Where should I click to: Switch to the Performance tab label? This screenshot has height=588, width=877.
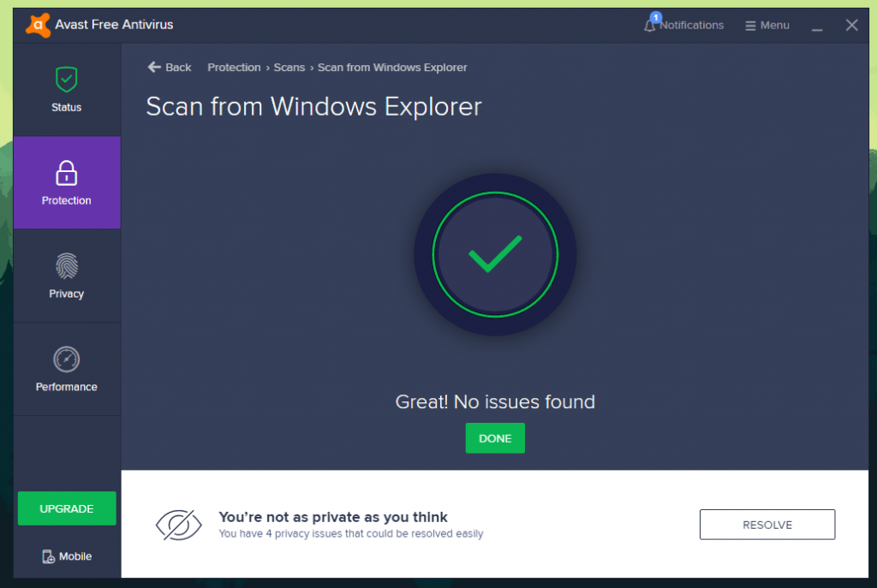pyautogui.click(x=67, y=387)
